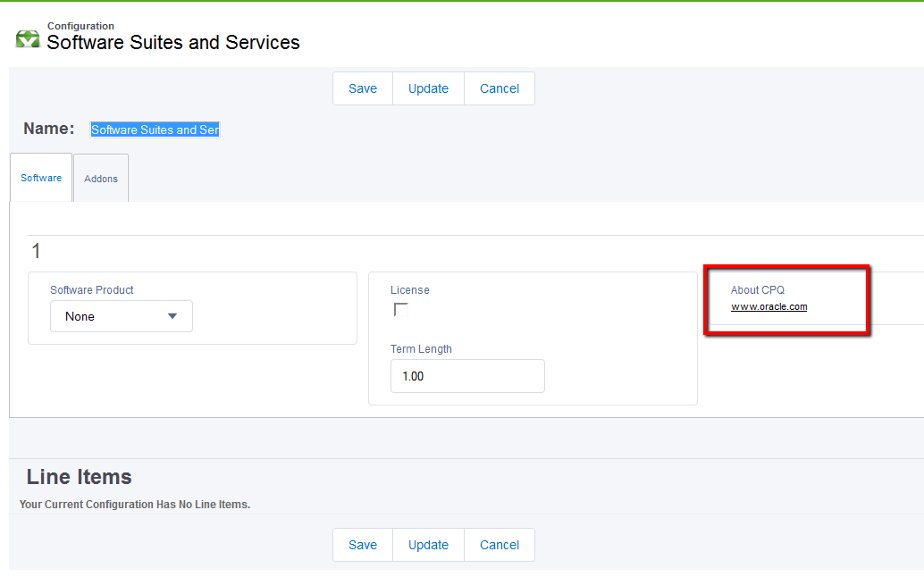Click the green Configuration logo icon
Screen dimensions: 924x585
tap(28, 38)
